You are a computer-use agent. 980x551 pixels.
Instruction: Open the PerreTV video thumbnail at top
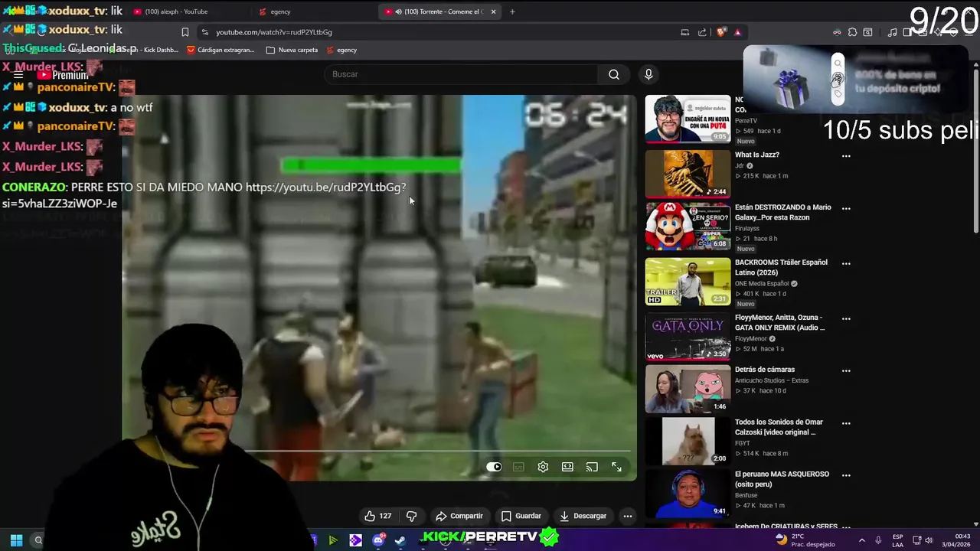tap(688, 119)
